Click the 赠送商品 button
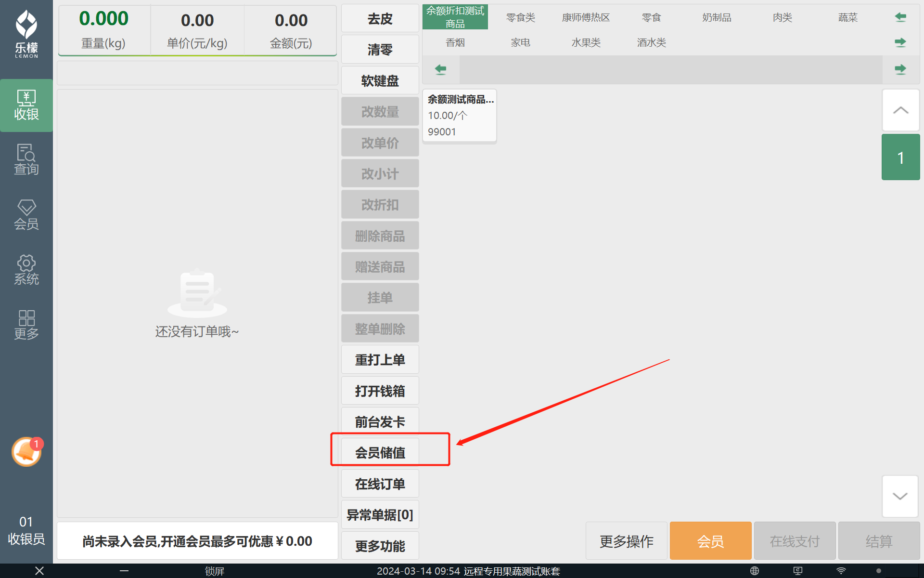Screen dimensions: 924x578 380,266
